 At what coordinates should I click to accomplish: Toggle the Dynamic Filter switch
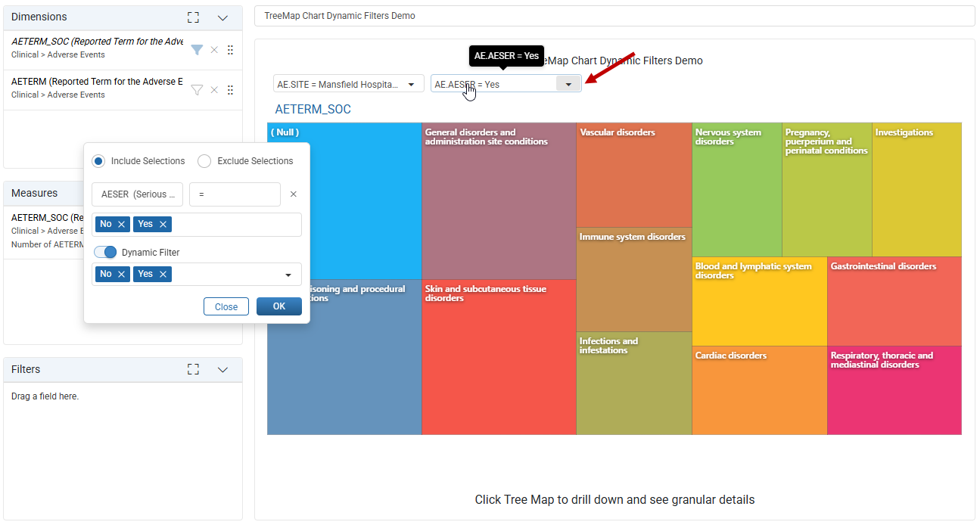(105, 253)
